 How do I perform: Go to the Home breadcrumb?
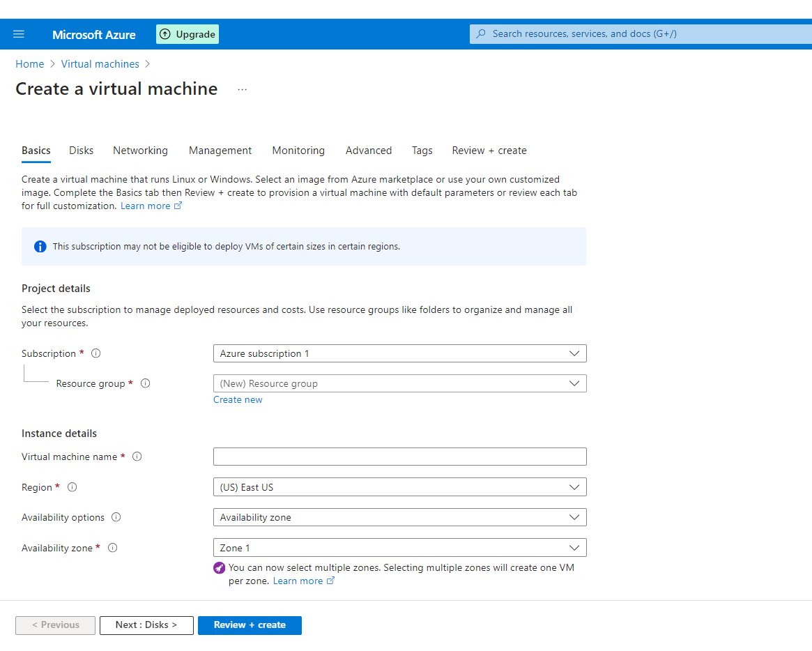coord(29,63)
